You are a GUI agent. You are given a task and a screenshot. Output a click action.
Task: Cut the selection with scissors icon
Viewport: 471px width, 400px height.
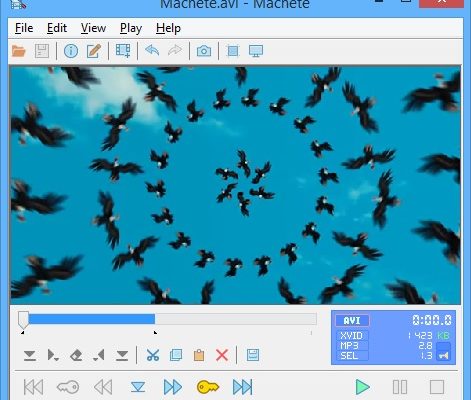[153, 355]
